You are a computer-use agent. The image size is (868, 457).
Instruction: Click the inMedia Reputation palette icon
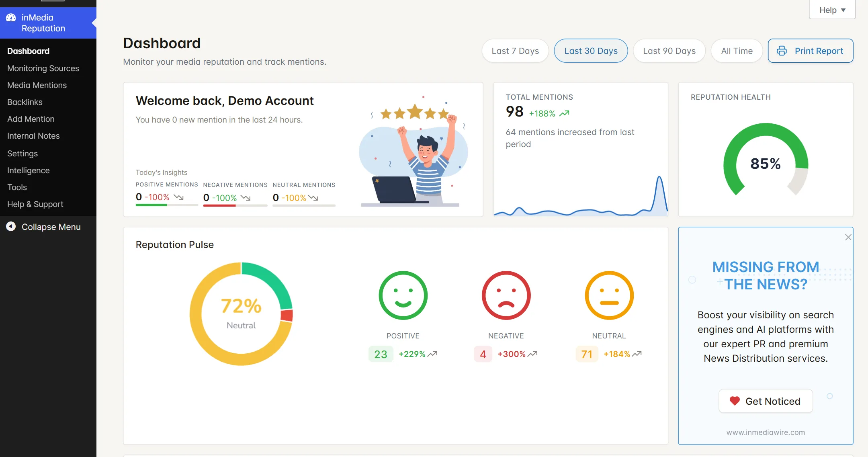(x=11, y=18)
